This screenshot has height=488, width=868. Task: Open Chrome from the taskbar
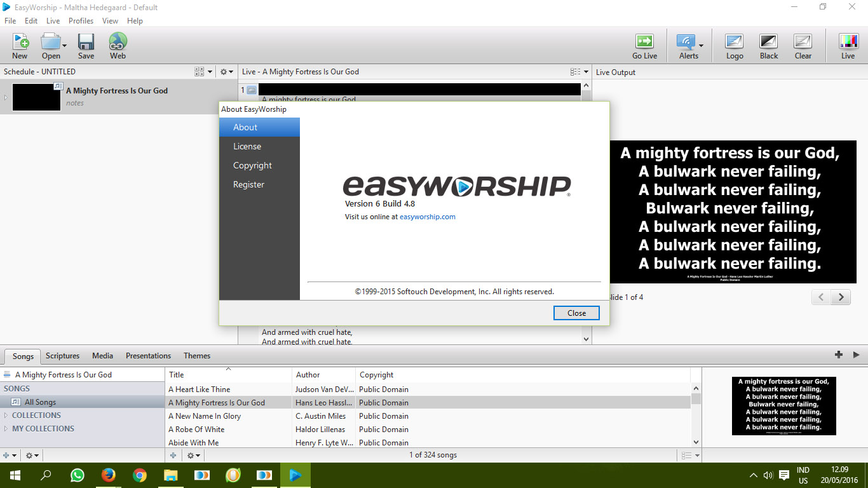click(x=140, y=475)
